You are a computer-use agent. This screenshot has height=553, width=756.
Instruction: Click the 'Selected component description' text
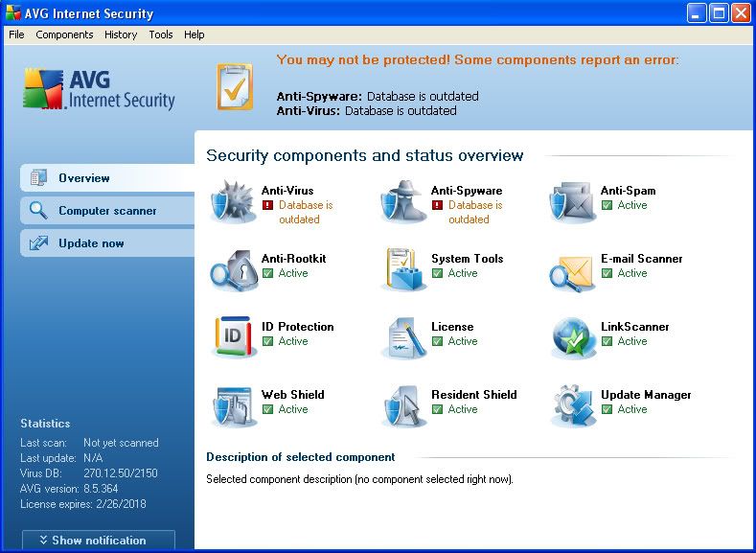tap(359, 479)
